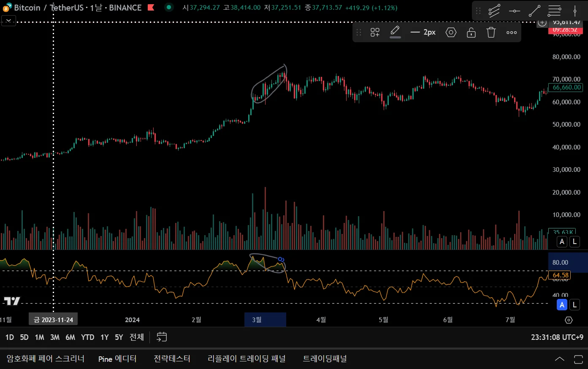Click the +419.29 (+1.12%) change value
Image resolution: width=588 pixels, height=369 pixels.
click(371, 8)
